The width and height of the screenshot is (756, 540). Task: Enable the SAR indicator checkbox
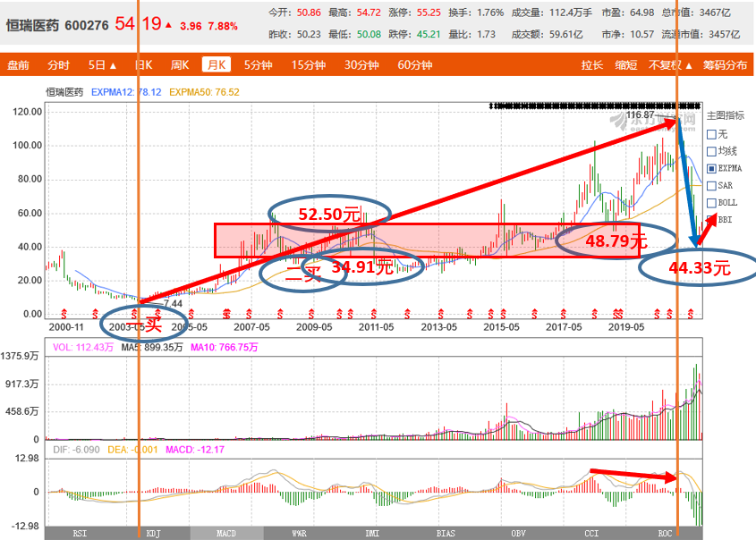[x=711, y=186]
